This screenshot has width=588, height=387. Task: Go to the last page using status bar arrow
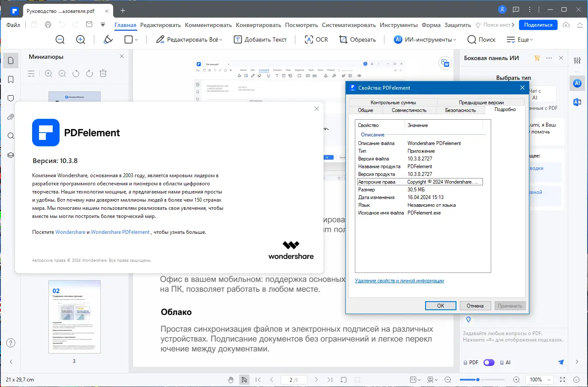[330, 380]
